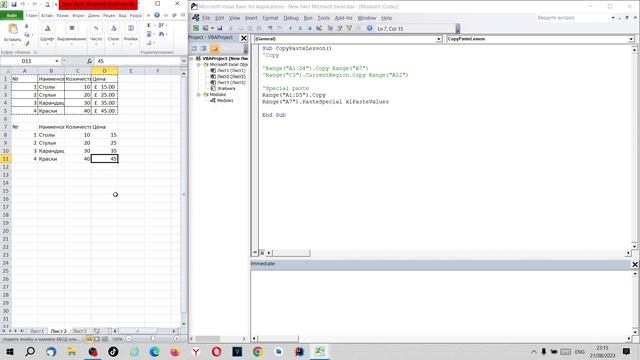The image size is (640, 360).
Task: Open the Выравнивание group in Excel ribbon
Action: [x=72, y=34]
